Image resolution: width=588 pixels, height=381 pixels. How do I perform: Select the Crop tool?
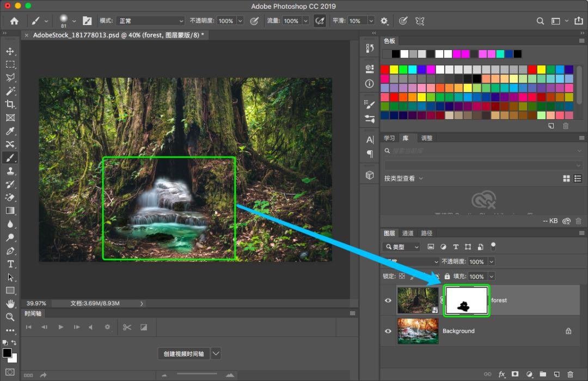click(x=10, y=104)
